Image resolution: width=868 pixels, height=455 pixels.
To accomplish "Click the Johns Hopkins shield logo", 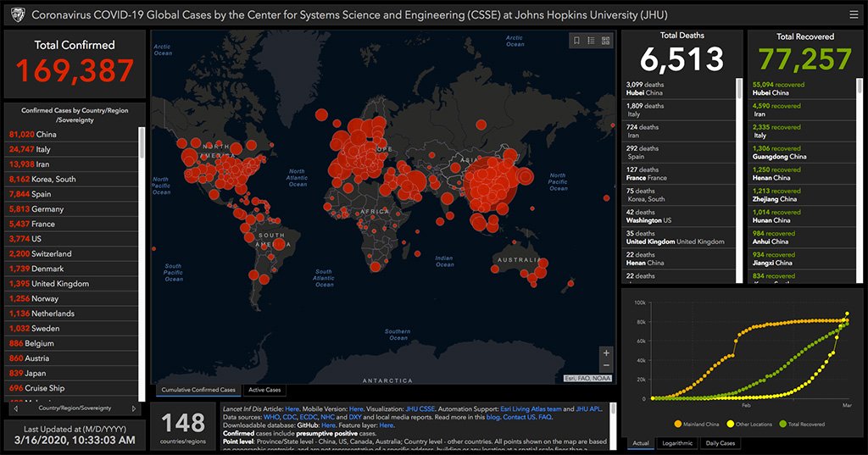I will coord(19,15).
